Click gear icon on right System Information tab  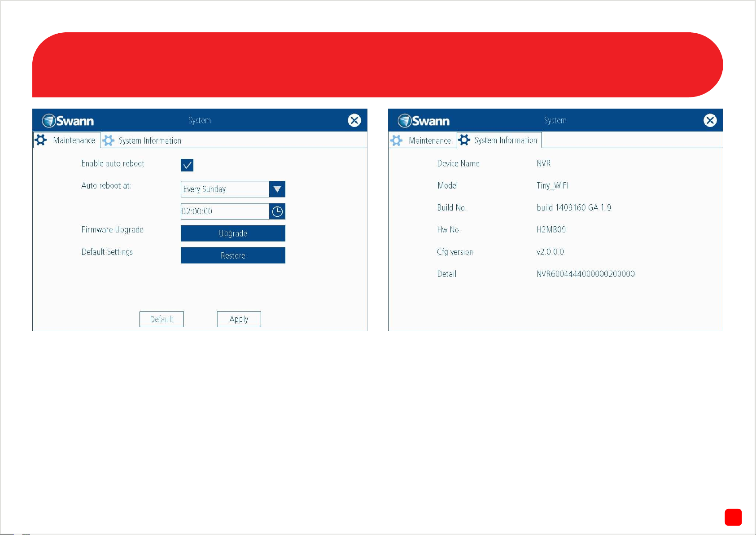[x=464, y=140]
